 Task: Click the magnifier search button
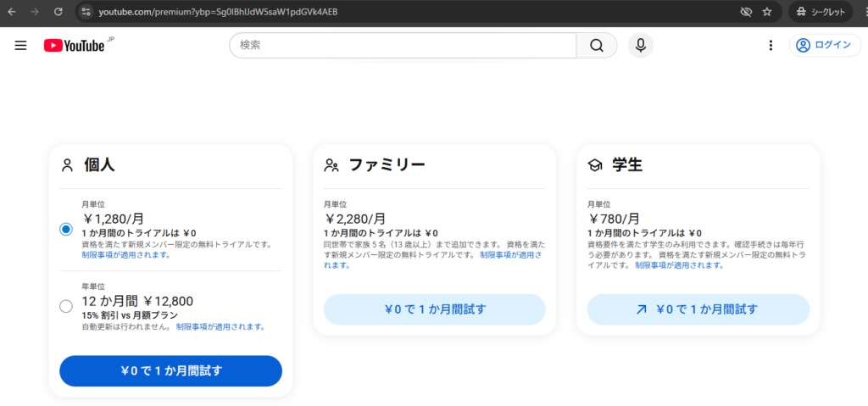597,46
